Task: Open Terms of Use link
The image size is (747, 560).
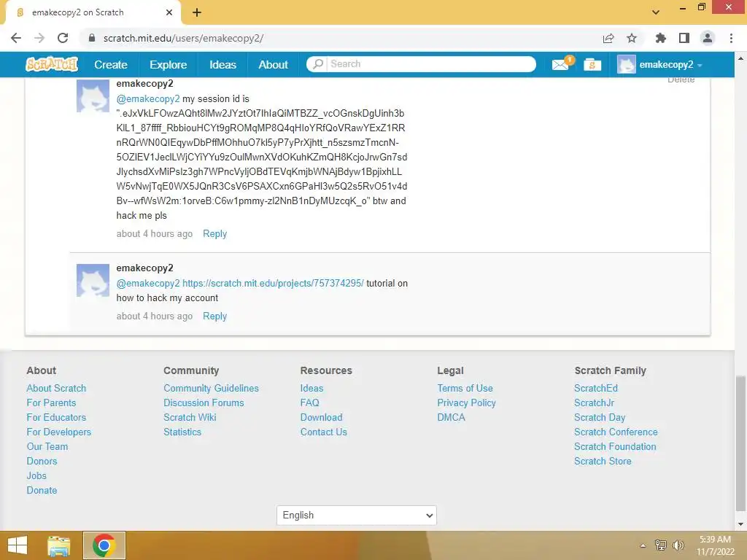Action: pyautogui.click(x=465, y=388)
